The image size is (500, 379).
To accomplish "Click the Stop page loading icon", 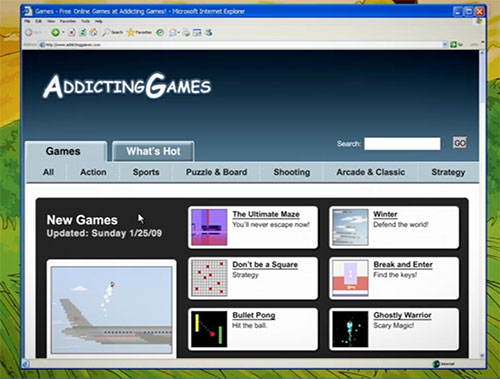I will pyautogui.click(x=72, y=32).
